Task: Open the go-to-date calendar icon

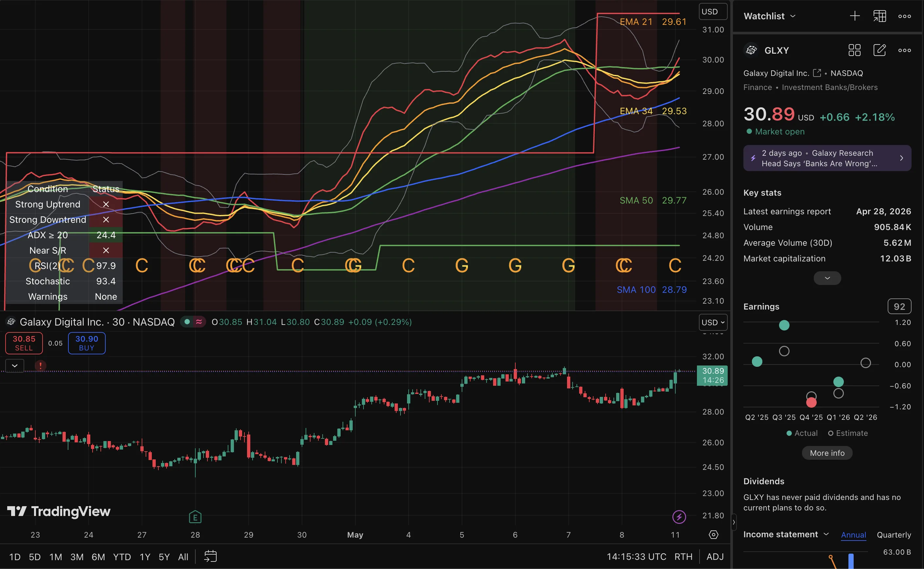Action: click(x=210, y=556)
